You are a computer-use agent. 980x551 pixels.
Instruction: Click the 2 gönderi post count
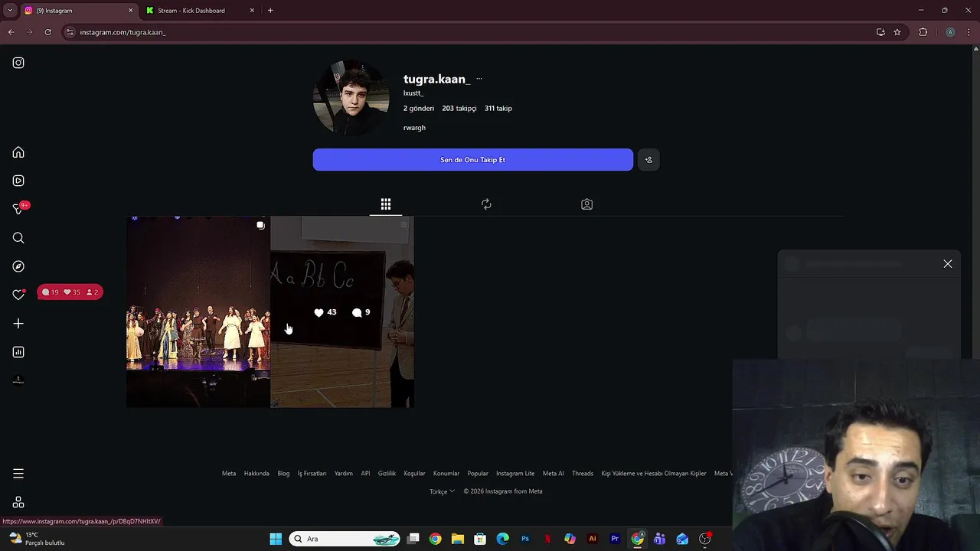pos(419,108)
